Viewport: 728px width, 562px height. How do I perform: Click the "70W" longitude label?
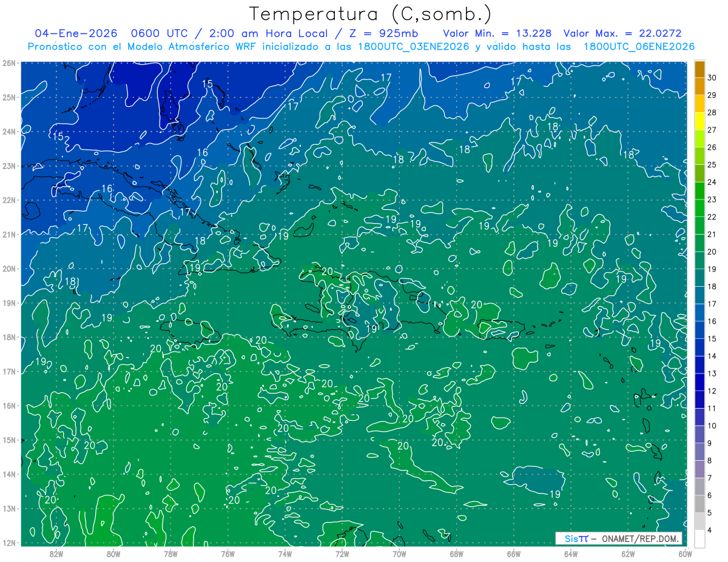(399, 554)
